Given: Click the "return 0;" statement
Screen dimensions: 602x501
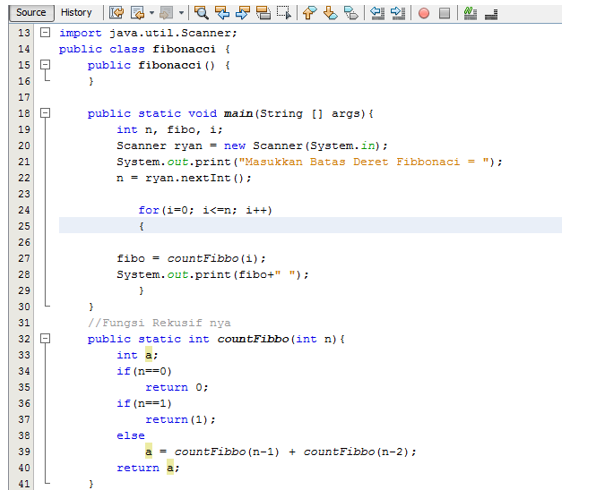Looking at the screenshot, I should pyautogui.click(x=177, y=387).
